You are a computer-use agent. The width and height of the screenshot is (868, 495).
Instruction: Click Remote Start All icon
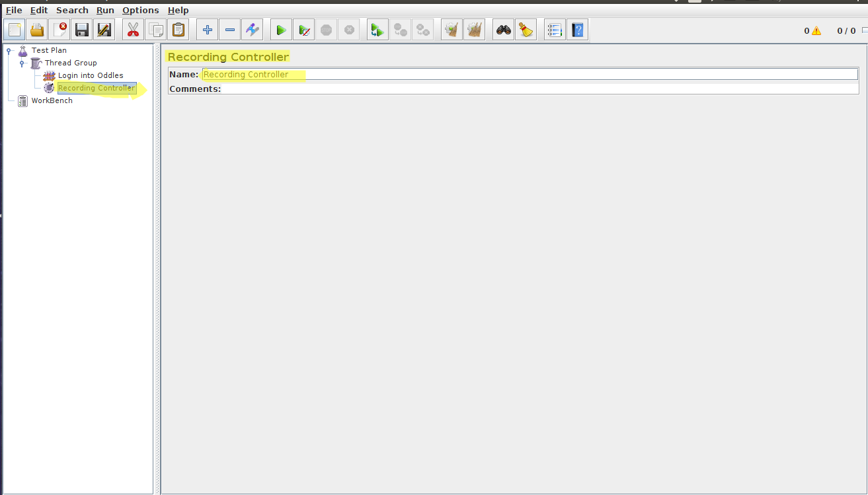378,30
